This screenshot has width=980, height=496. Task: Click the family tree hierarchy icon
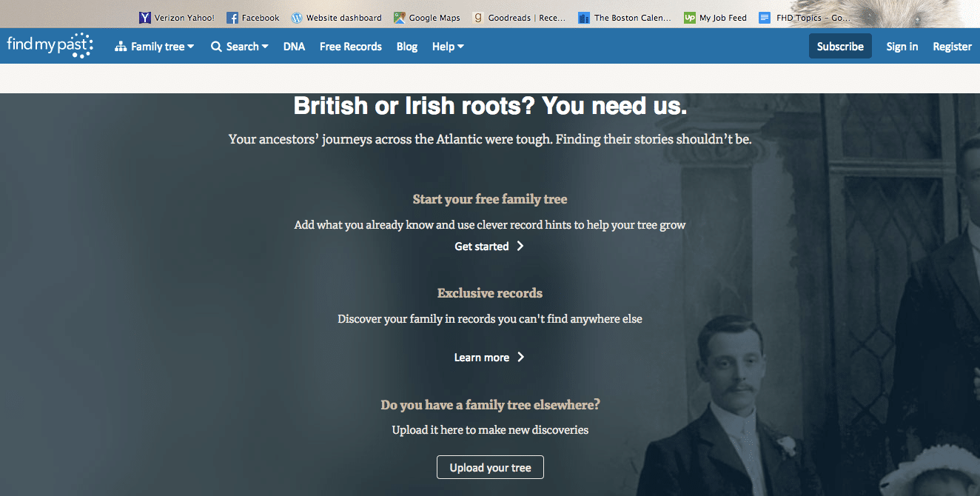point(121,47)
